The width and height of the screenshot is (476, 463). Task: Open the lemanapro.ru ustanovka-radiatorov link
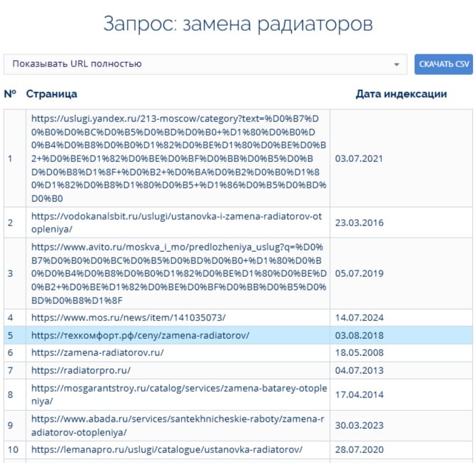tap(167, 449)
